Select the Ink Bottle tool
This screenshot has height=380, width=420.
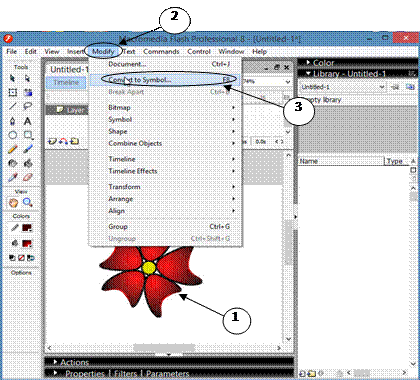[x=12, y=163]
